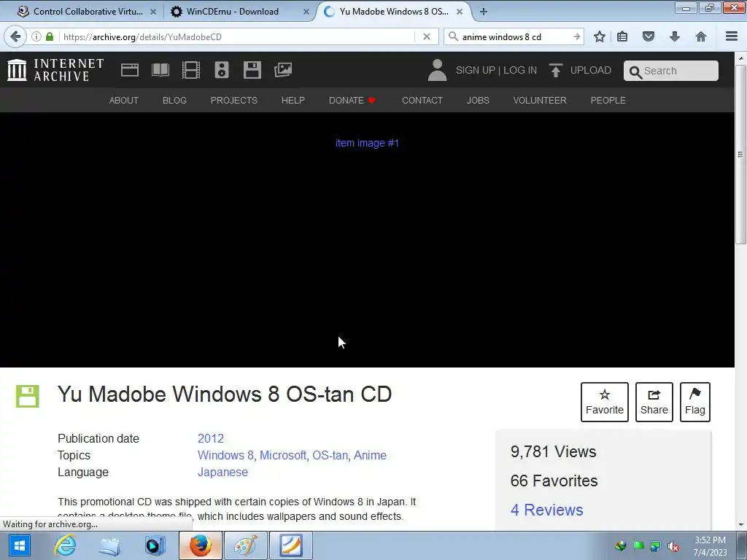This screenshot has height=560, width=747.
Task: Open the Images section icon
Action: click(283, 70)
